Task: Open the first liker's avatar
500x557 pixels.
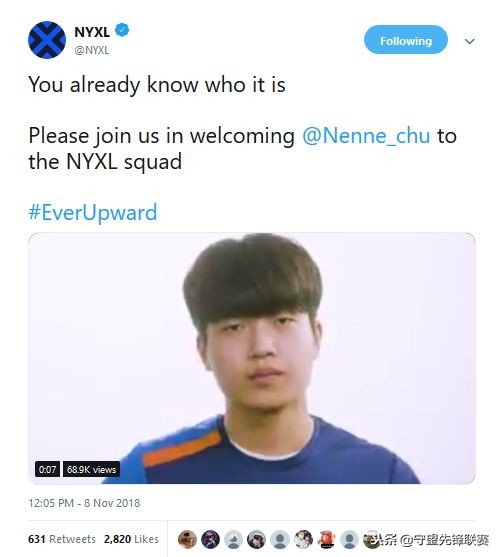Action: click(x=187, y=539)
